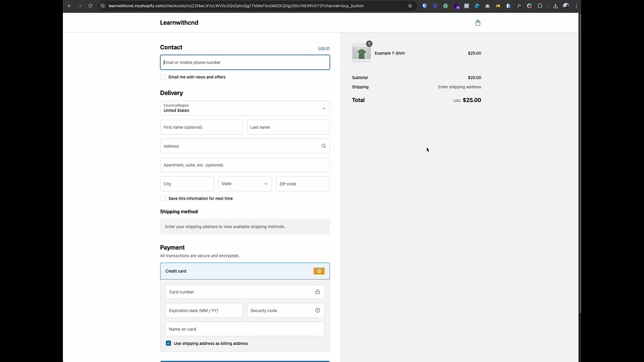Click the Security code field

286,310
